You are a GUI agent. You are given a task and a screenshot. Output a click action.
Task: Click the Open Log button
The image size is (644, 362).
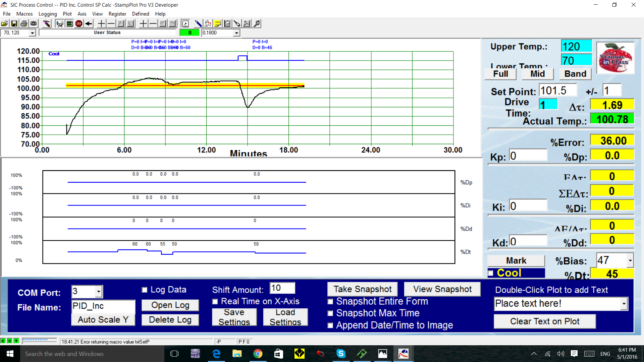point(170,305)
